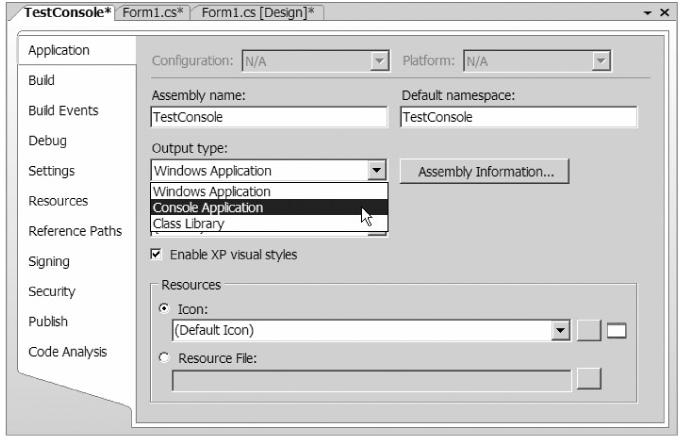Expand the Output type dropdown arrow
This screenshot has width=689, height=445.
tap(377, 170)
